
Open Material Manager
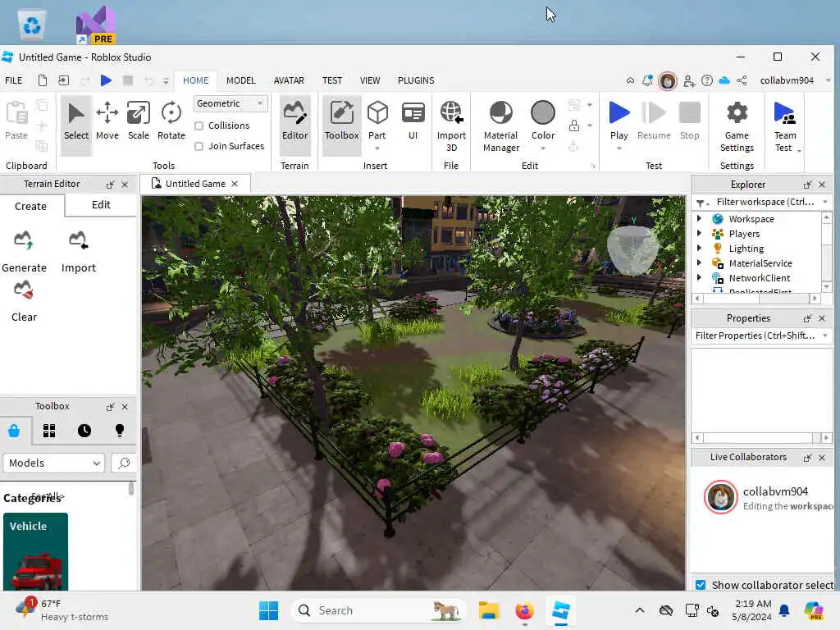(x=501, y=126)
